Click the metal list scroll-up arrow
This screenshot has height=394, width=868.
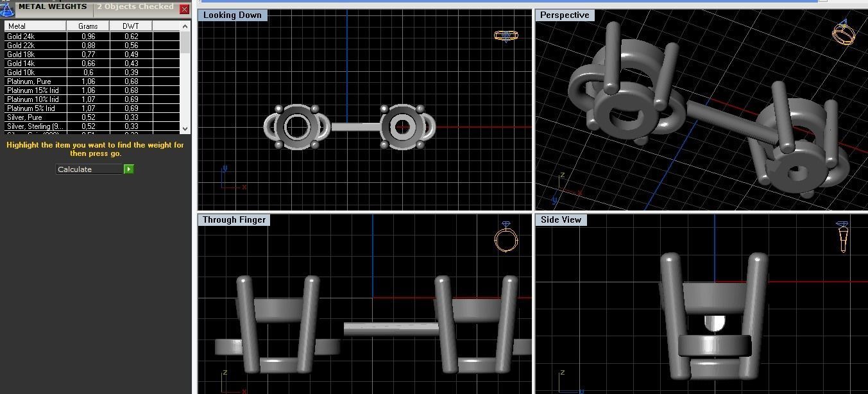click(185, 26)
